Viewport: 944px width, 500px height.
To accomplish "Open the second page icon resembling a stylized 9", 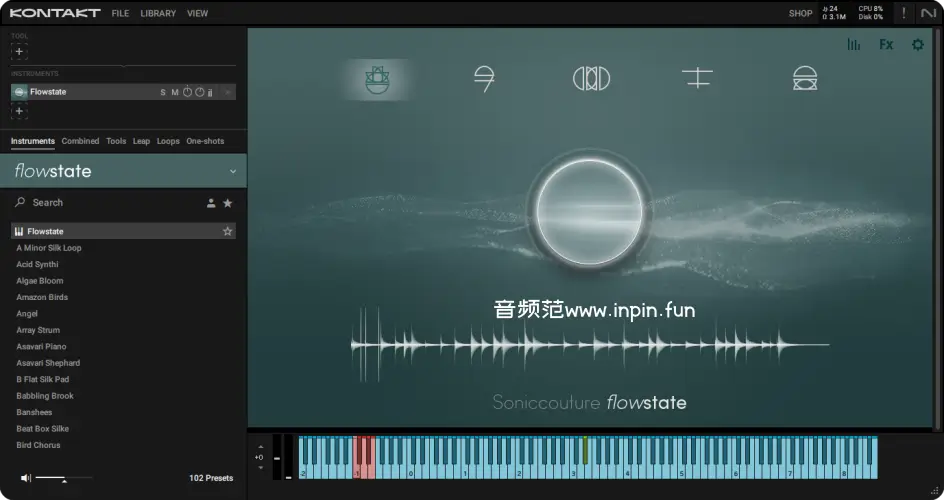I will point(484,79).
